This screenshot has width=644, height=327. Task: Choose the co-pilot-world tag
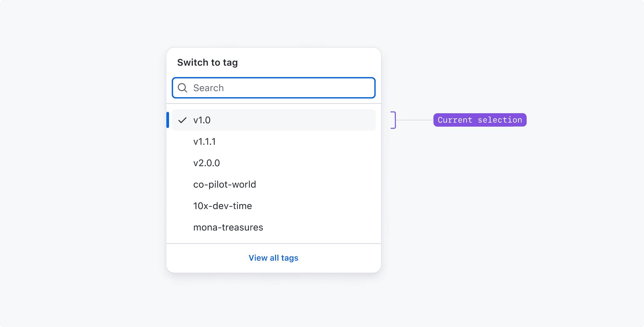[x=225, y=184]
